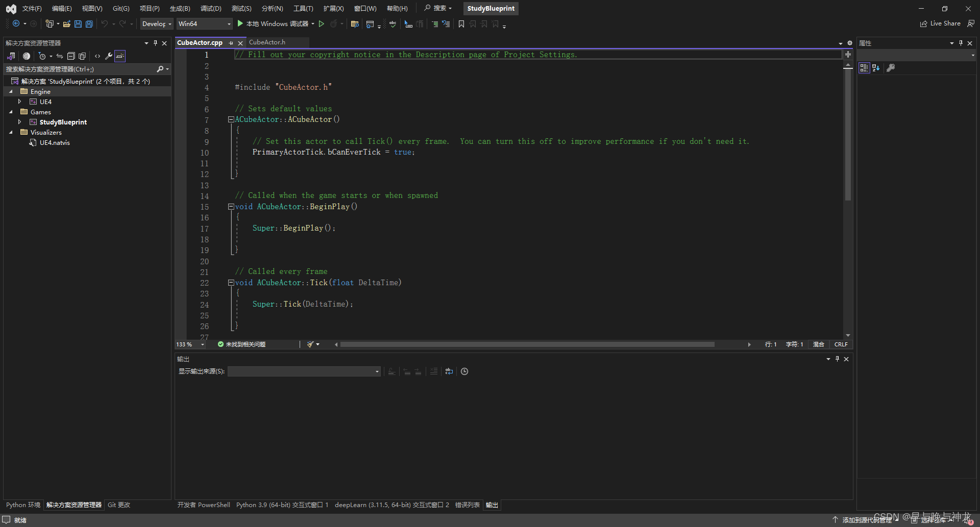
Task: Click alphabetical sort icon in Properties panel
Action: coord(876,68)
